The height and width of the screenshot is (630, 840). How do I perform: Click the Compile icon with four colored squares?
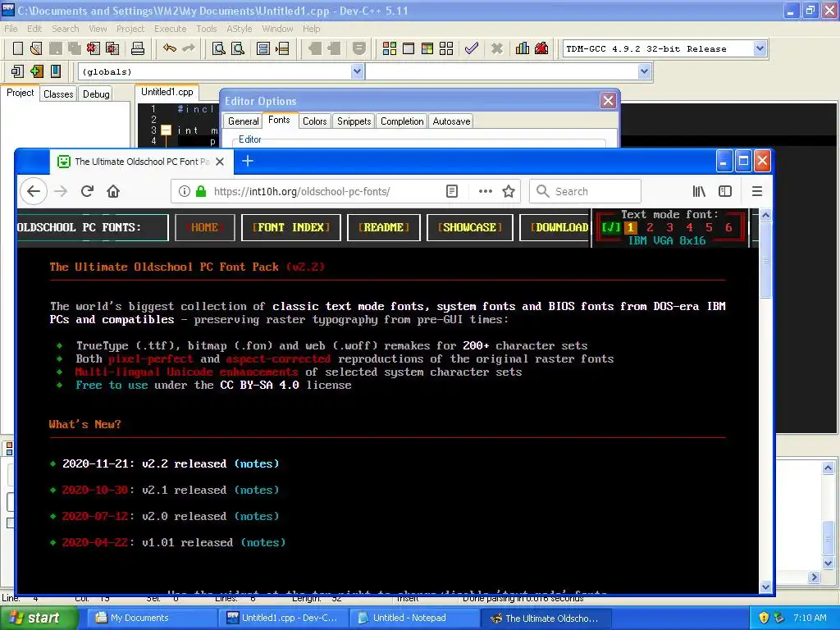[x=390, y=48]
